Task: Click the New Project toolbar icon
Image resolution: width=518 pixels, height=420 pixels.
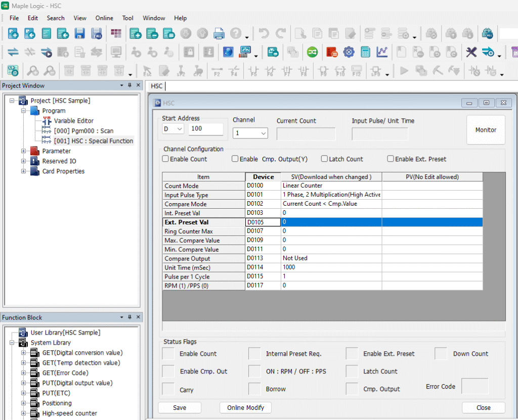Action: 13,33
